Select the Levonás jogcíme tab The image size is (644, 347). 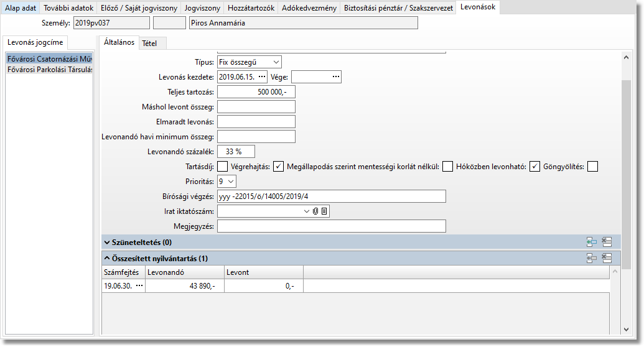35,42
